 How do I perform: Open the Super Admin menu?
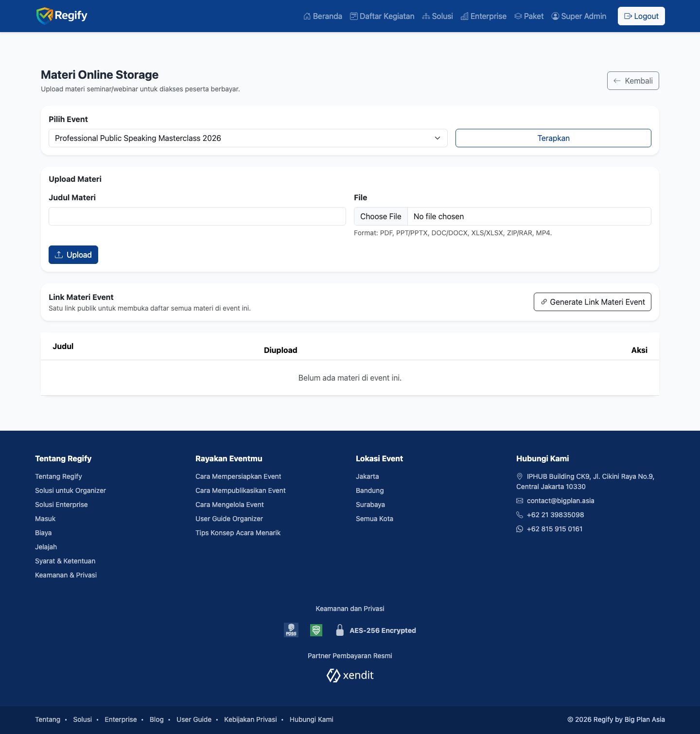point(579,16)
